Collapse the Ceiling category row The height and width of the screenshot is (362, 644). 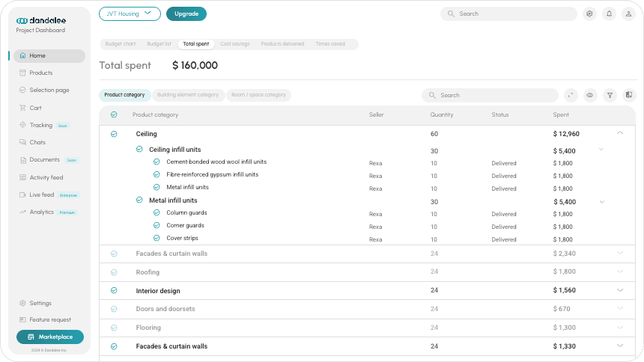tap(620, 133)
